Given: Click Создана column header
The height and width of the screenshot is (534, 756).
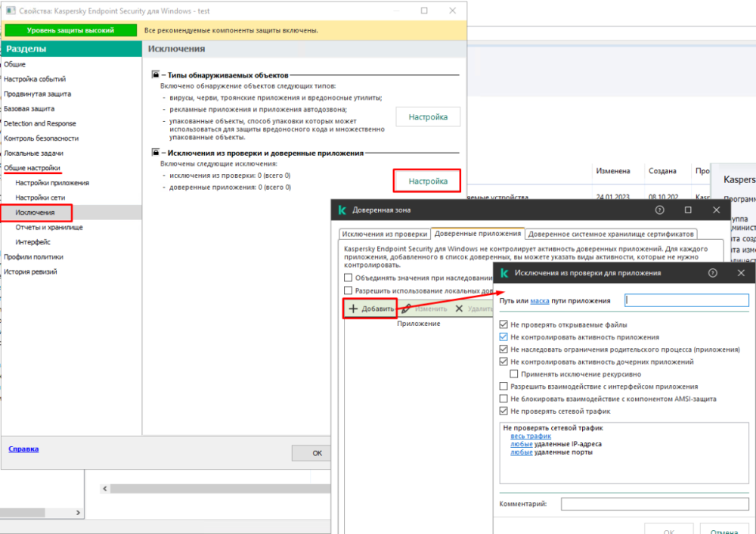Looking at the screenshot, I should (662, 171).
